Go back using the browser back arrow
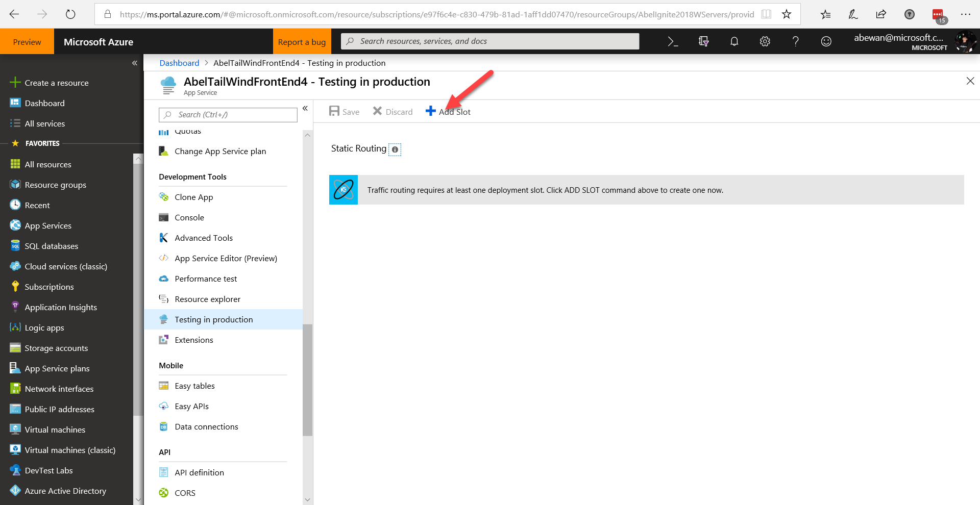Viewport: 980px width, 505px height. (14, 14)
